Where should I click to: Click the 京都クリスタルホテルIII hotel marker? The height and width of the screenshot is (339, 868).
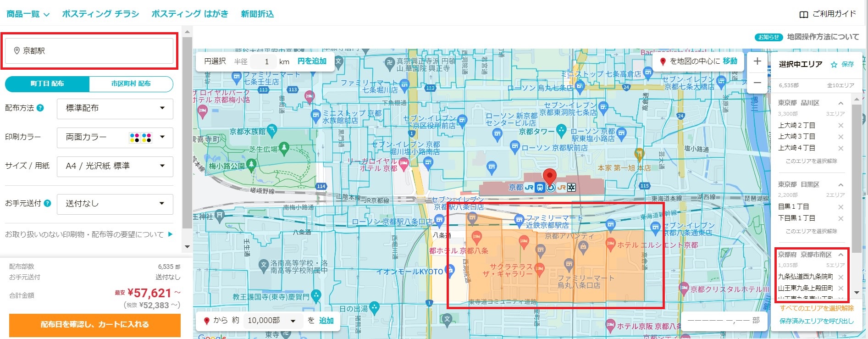click(684, 289)
